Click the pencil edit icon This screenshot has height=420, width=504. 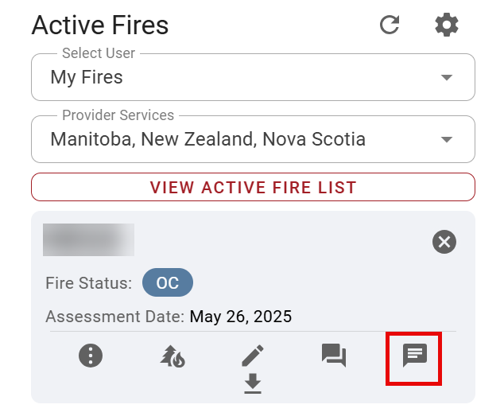pyautogui.click(x=253, y=355)
